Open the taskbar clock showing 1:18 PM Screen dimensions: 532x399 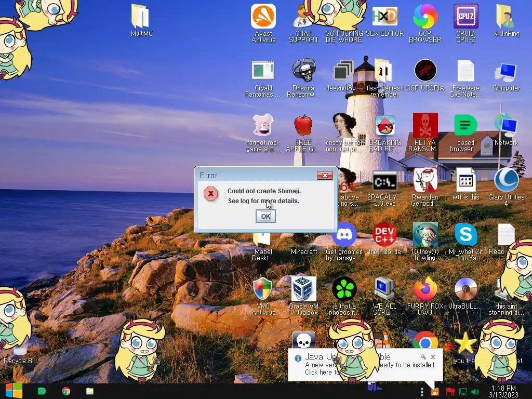(x=503, y=391)
